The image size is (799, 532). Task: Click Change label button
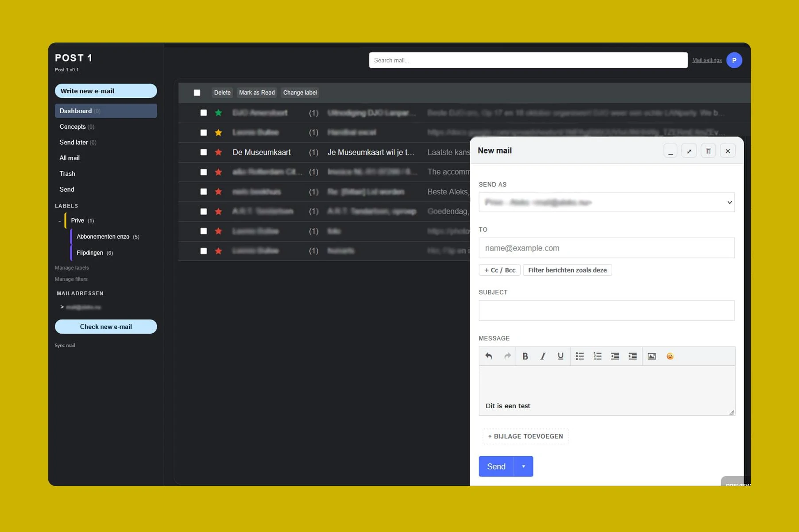[300, 93]
